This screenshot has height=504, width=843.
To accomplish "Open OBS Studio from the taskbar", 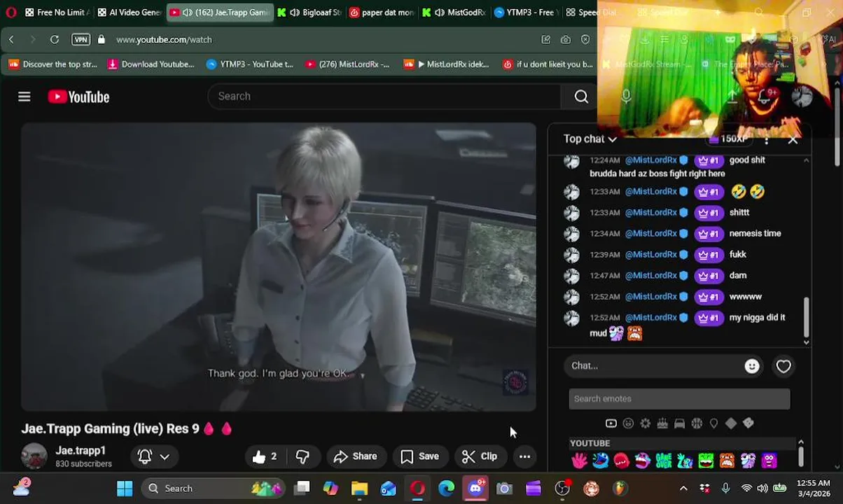I will [x=562, y=488].
